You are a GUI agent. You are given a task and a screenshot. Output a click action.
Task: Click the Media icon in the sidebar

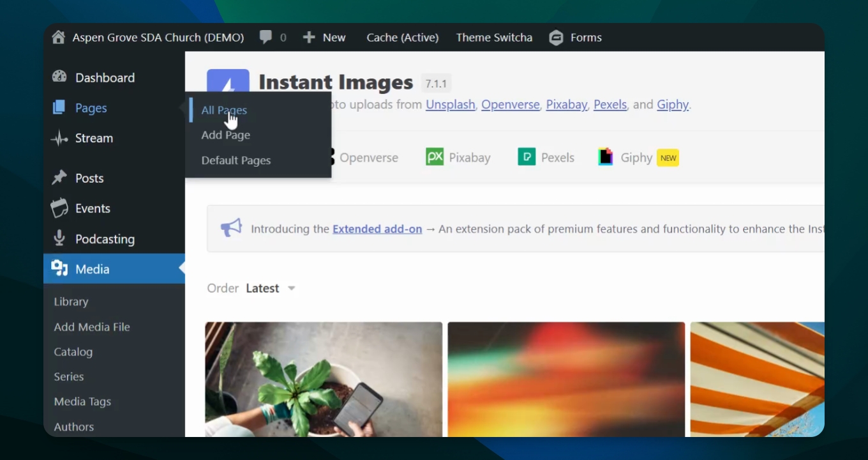point(59,269)
